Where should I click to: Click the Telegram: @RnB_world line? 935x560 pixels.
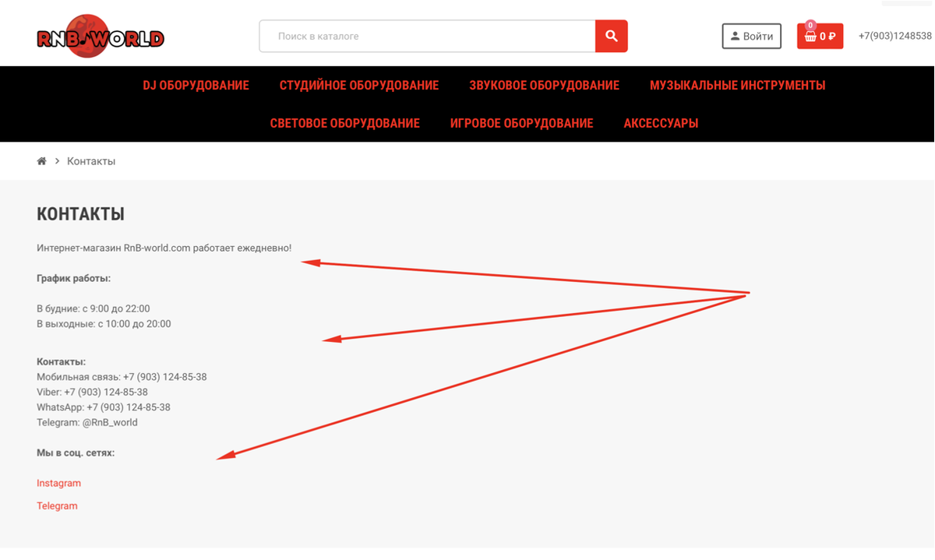coord(87,422)
